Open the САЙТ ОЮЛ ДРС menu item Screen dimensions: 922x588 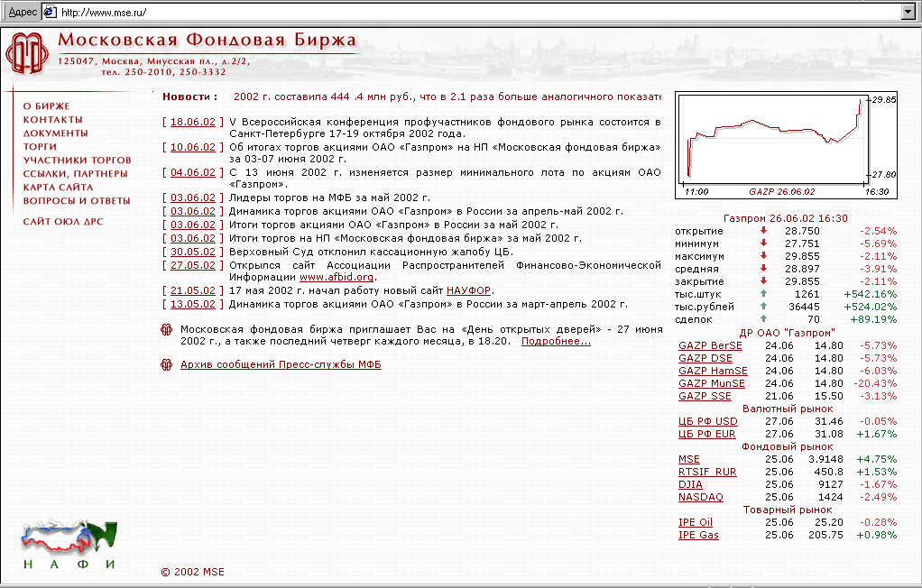coord(63,222)
